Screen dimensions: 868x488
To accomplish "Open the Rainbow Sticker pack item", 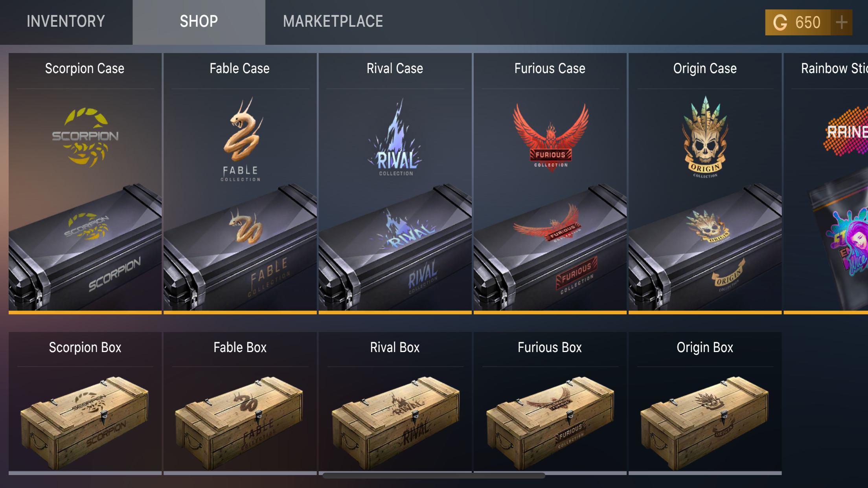I will pos(826,183).
